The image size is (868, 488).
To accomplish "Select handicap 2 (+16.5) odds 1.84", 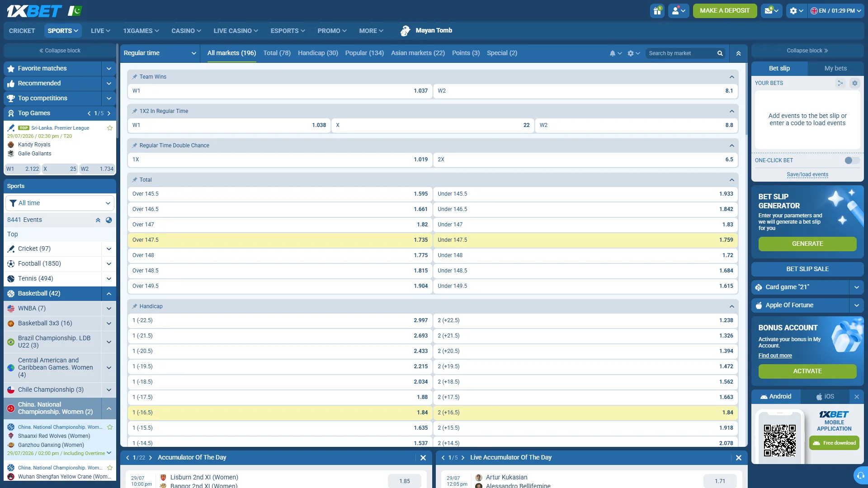I will (585, 413).
